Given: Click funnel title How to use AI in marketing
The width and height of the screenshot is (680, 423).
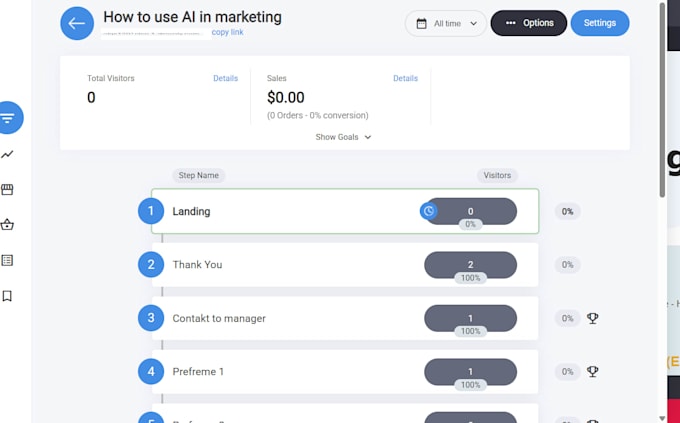Looking at the screenshot, I should coord(192,17).
